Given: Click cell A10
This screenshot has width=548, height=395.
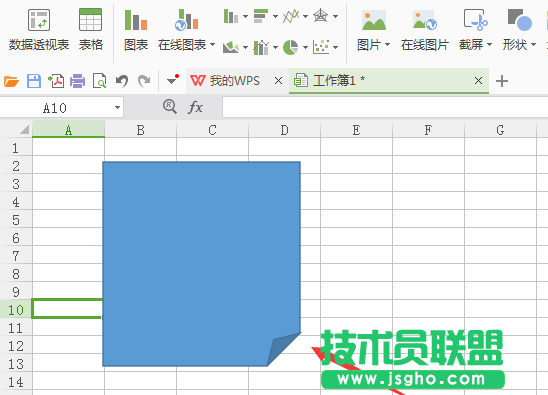Looking at the screenshot, I should (67, 309).
